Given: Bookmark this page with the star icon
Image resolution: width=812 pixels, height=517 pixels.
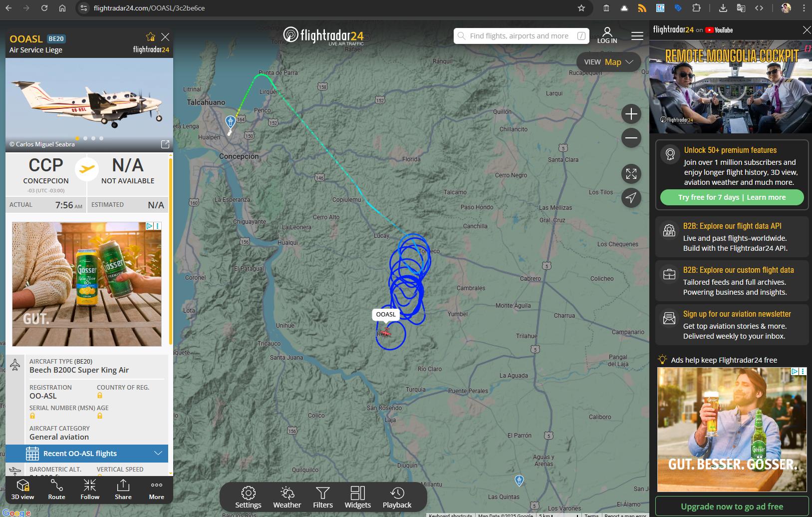Looking at the screenshot, I should coord(581,8).
